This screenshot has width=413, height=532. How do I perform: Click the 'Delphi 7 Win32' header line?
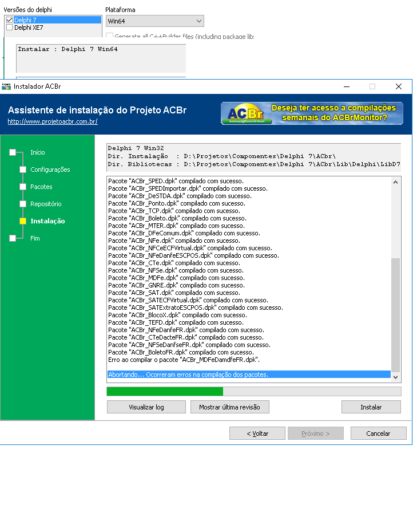click(136, 148)
